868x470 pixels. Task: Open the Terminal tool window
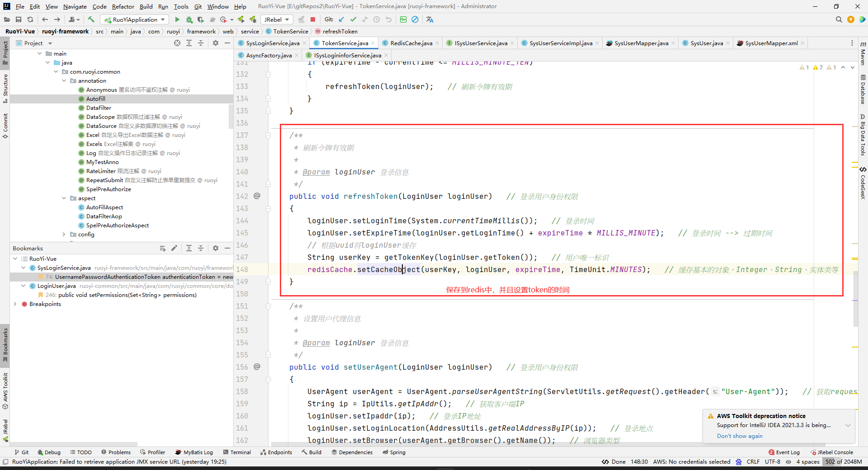pyautogui.click(x=237, y=452)
